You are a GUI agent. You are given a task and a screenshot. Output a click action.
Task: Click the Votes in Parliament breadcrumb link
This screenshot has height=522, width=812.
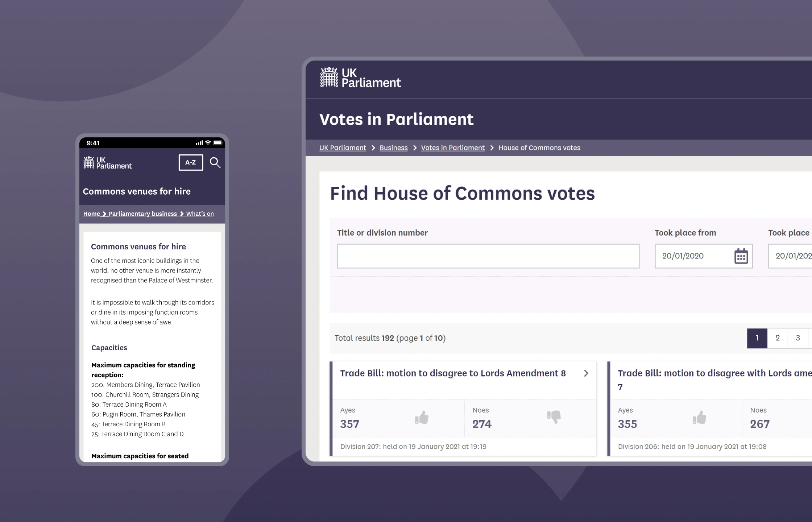(453, 148)
